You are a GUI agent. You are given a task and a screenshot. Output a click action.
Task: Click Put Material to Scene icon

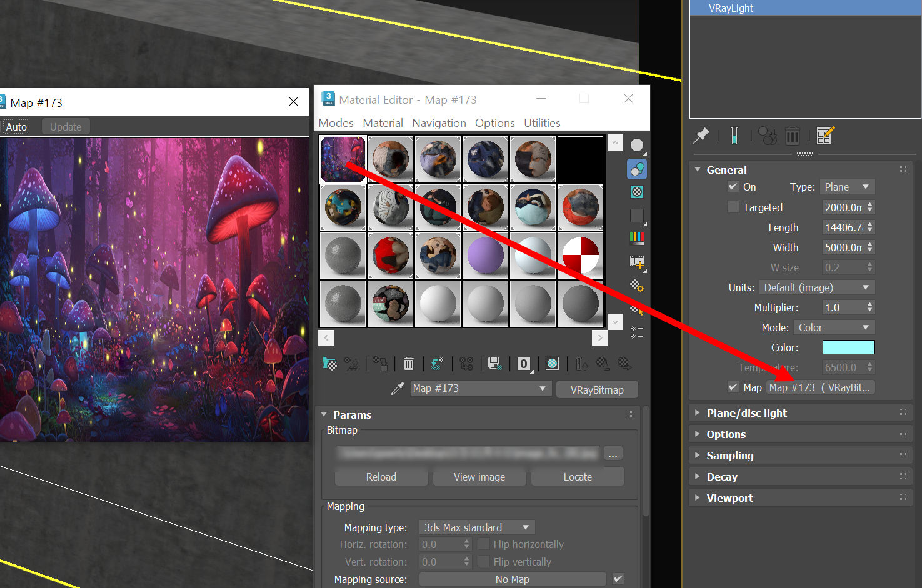pos(351,364)
